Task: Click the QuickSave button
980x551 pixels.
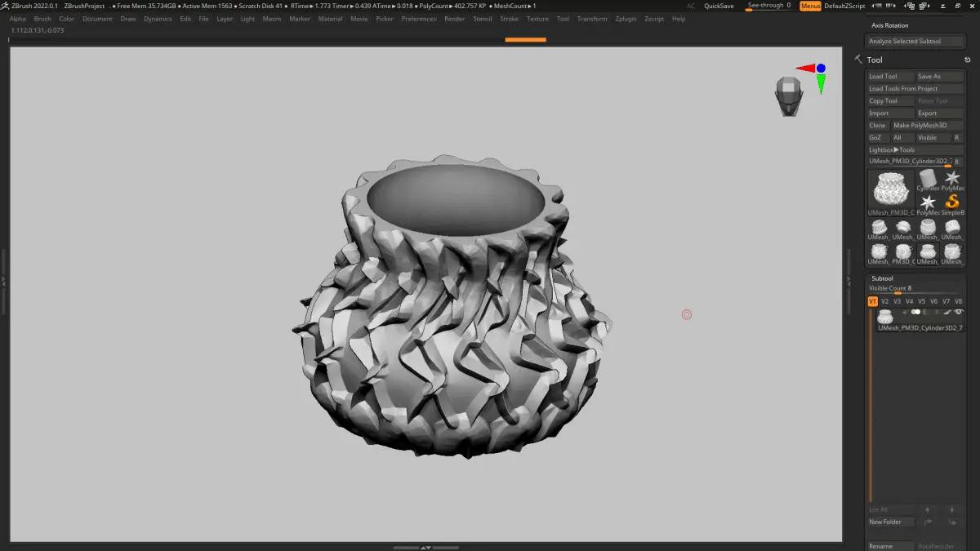Action: click(719, 6)
